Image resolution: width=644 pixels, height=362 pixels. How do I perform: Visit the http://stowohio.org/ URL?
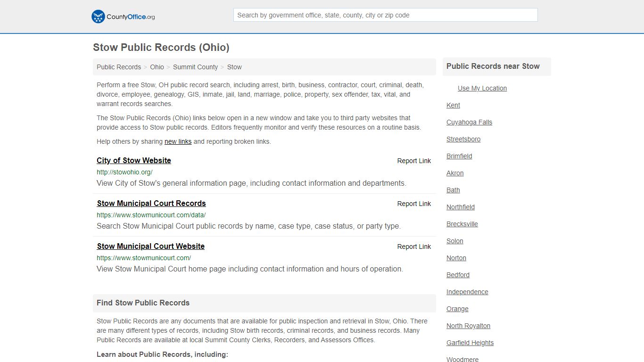click(124, 172)
